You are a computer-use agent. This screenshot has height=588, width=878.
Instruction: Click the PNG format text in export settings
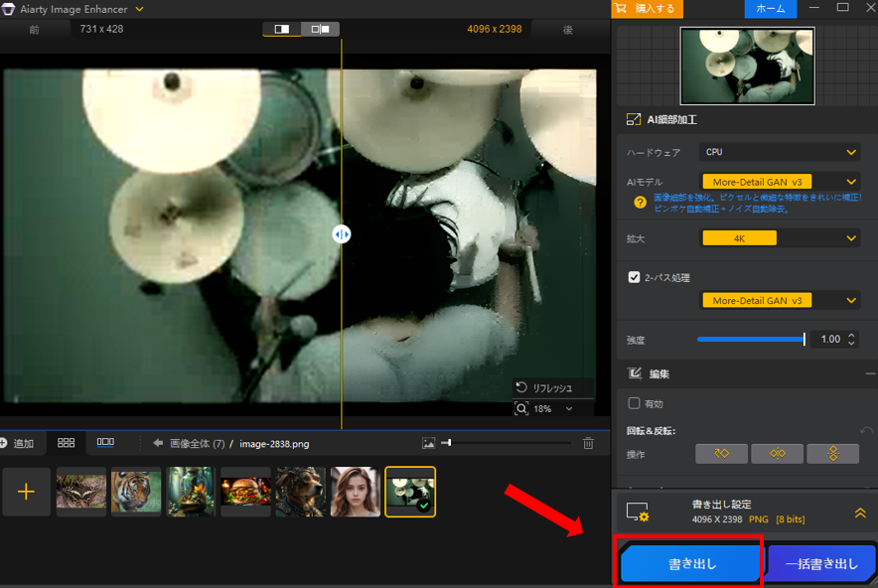[x=758, y=519]
